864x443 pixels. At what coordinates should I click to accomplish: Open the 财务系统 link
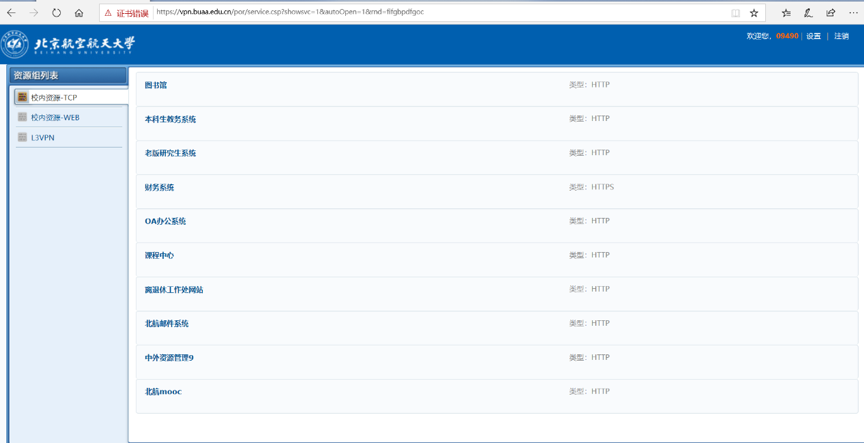(x=159, y=187)
